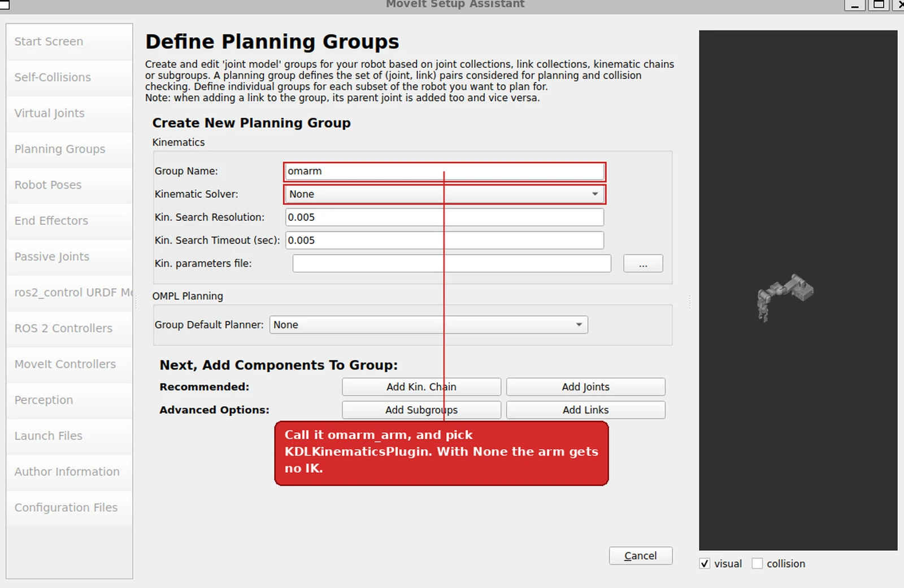The height and width of the screenshot is (588, 904).
Task: Minimize the MoveIt Setup Assistant window
Action: click(x=855, y=5)
